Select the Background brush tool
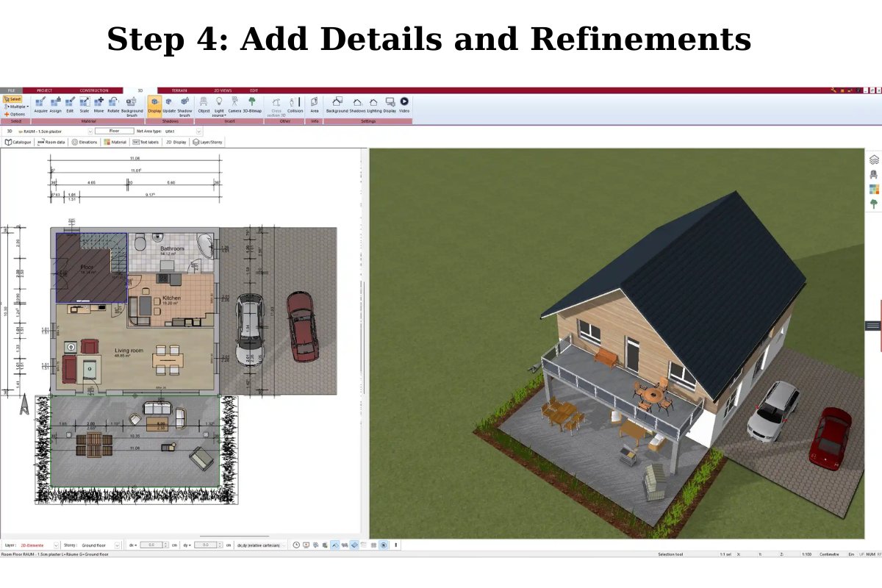Viewport: 882px width, 588px height. [x=131, y=107]
